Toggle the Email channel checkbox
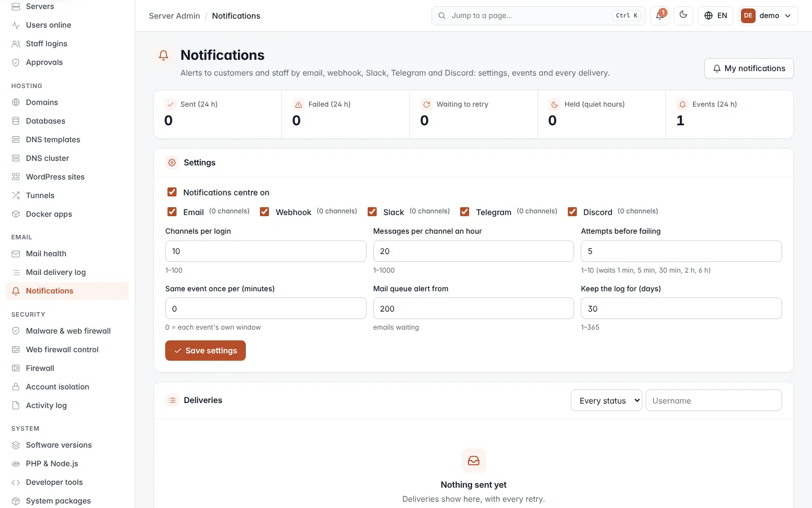Screen dimensions: 812x508 pos(172,212)
